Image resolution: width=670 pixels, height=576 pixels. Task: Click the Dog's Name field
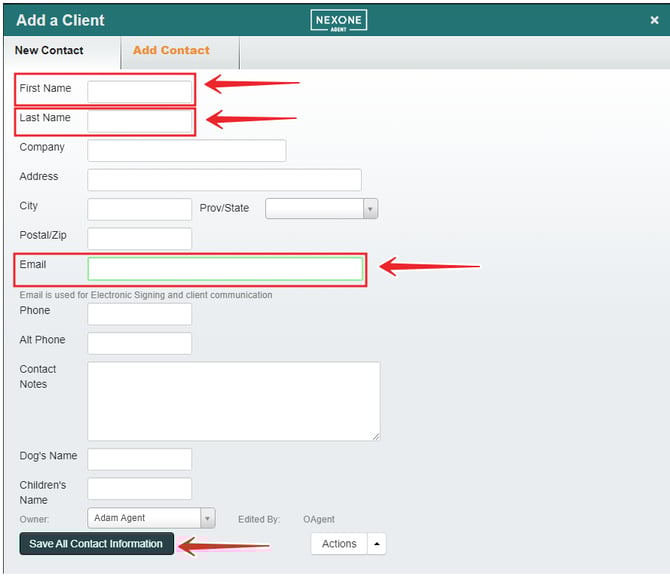pyautogui.click(x=139, y=459)
